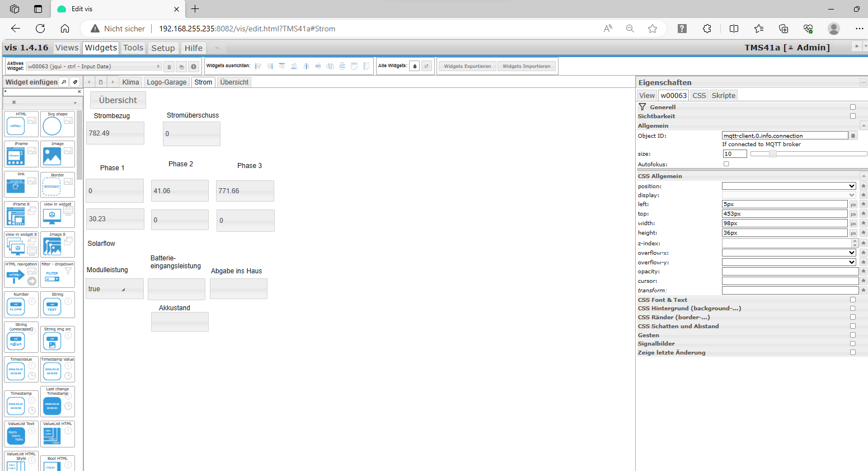Toggle the Gesten section checkbox
868x471 pixels.
click(853, 335)
